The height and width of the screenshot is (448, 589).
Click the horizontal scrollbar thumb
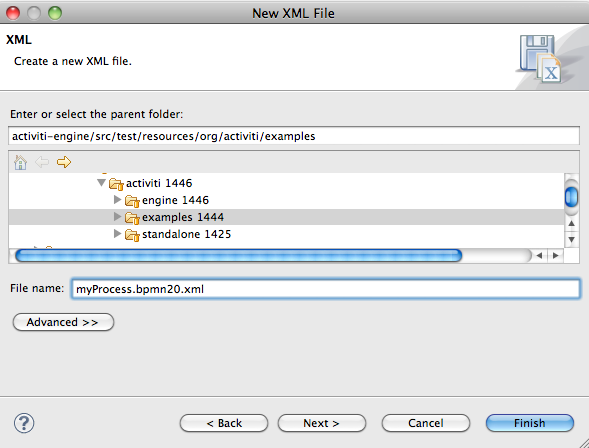239,256
